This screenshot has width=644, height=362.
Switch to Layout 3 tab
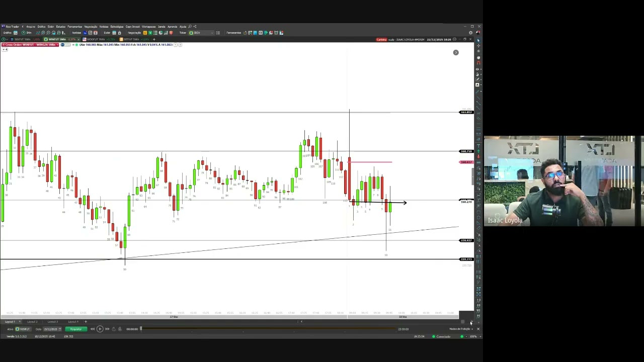(x=52, y=322)
